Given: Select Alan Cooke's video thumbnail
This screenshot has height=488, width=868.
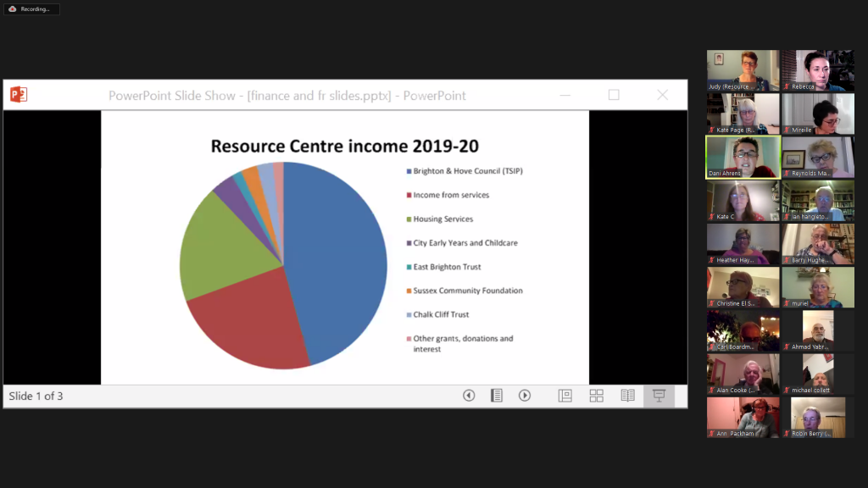Looking at the screenshot, I should coord(743,374).
